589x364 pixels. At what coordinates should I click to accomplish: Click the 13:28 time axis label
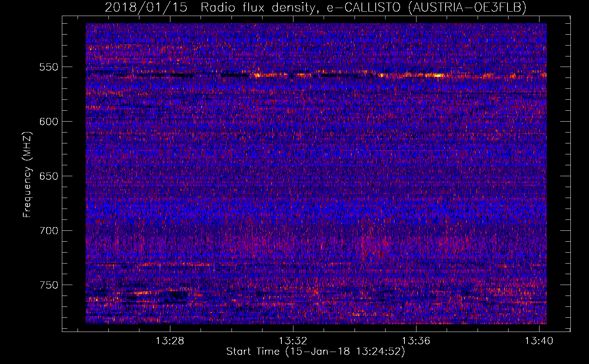pos(170,341)
